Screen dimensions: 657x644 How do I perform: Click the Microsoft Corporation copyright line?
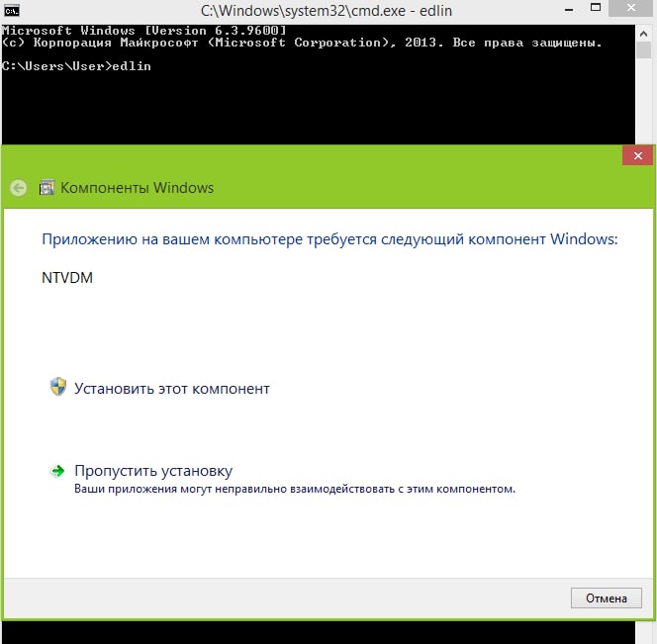tap(302, 43)
